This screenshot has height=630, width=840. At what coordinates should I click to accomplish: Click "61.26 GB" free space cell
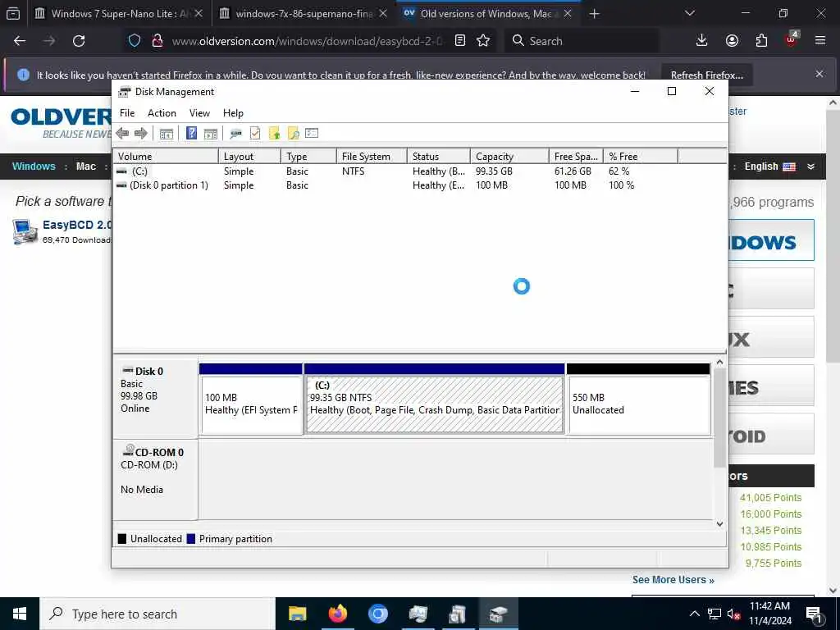point(573,171)
